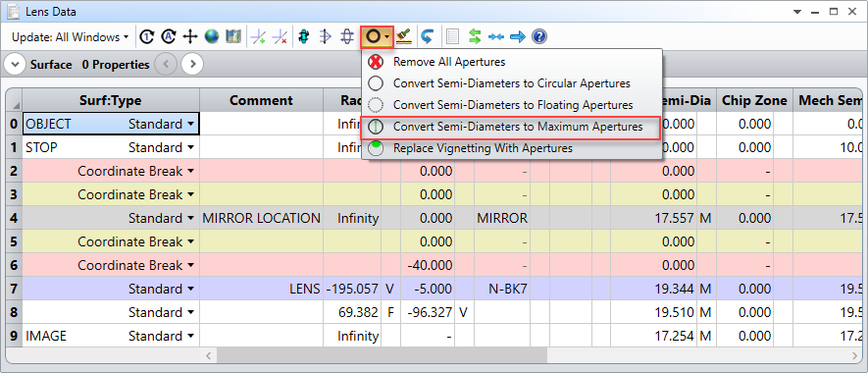
Task: Click the F solve cell beside radius 69.382
Action: tap(389, 312)
